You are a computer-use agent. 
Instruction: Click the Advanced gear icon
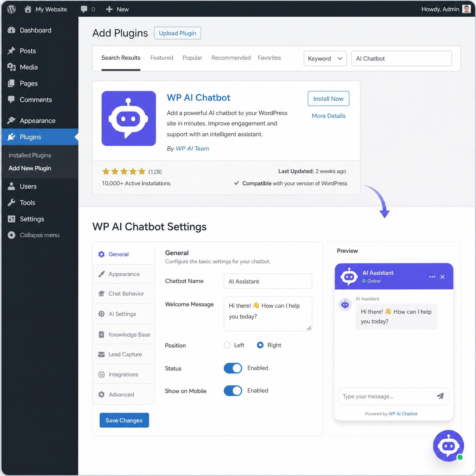[102, 394]
